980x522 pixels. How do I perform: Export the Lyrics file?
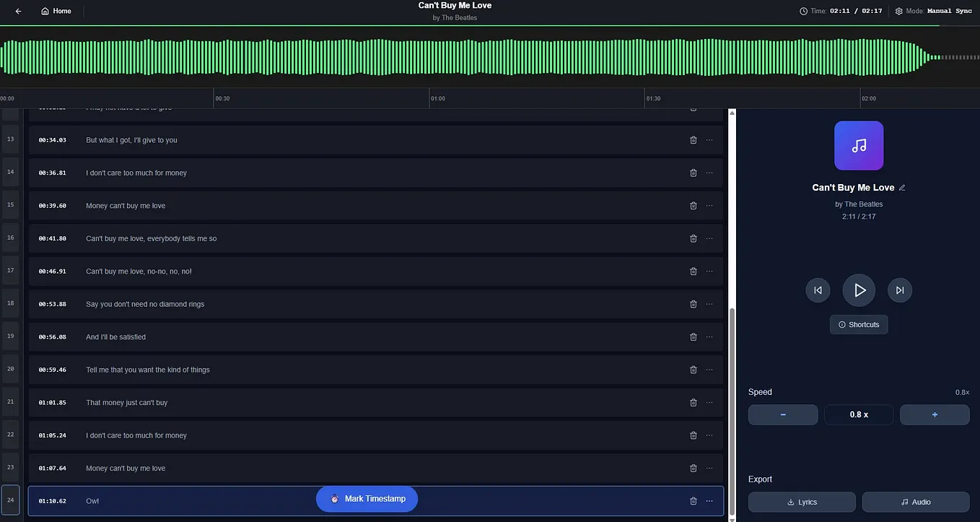click(x=802, y=502)
